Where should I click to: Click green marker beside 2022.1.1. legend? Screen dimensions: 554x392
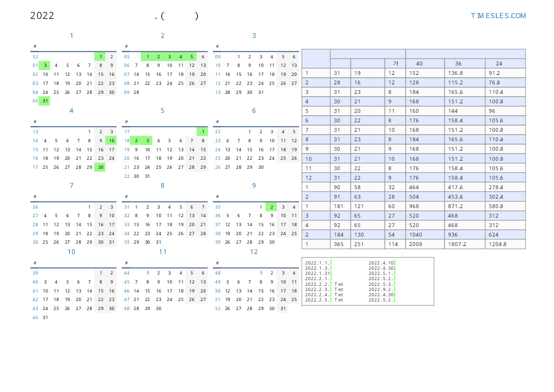(331, 263)
